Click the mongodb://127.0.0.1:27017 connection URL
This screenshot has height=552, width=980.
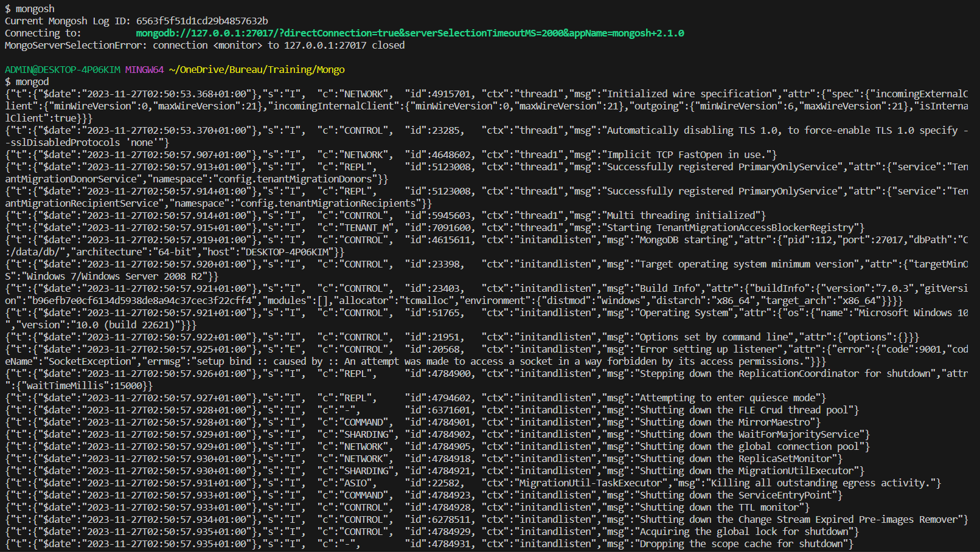(x=409, y=33)
